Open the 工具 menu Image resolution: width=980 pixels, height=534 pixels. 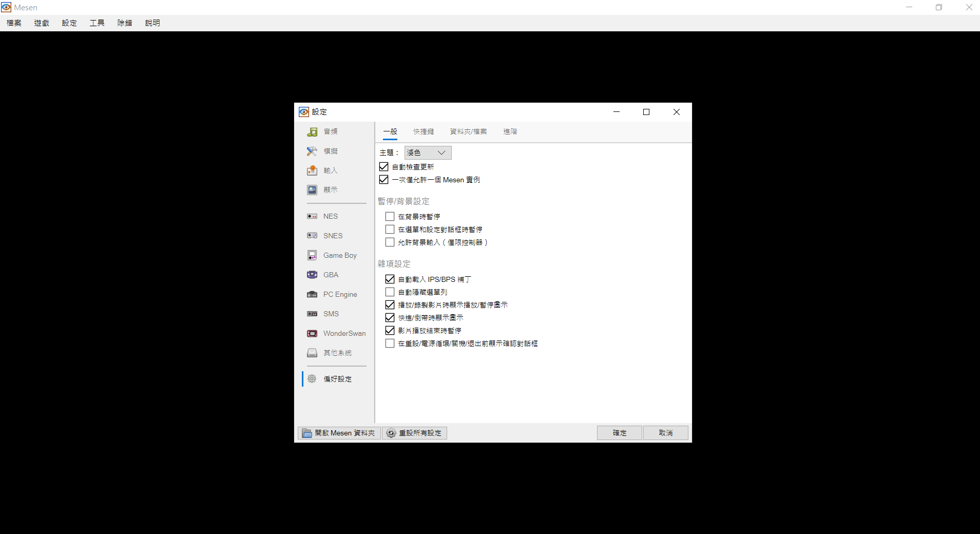pos(97,23)
